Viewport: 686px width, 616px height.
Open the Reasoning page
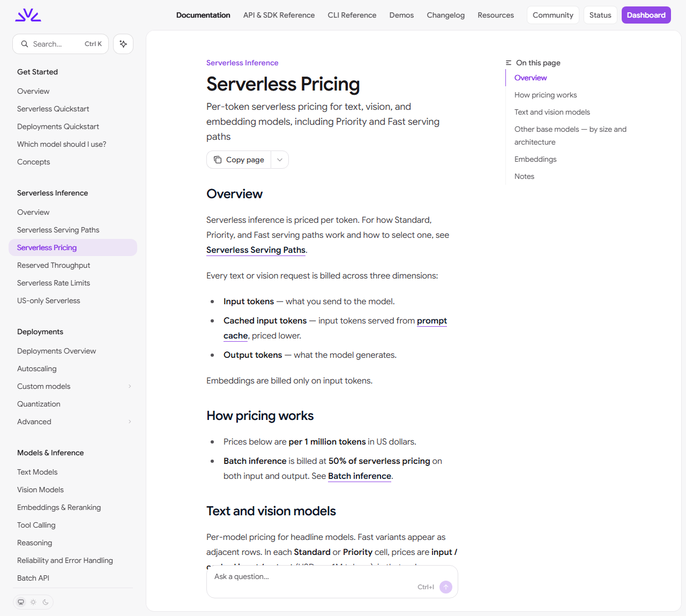pos(73,543)
